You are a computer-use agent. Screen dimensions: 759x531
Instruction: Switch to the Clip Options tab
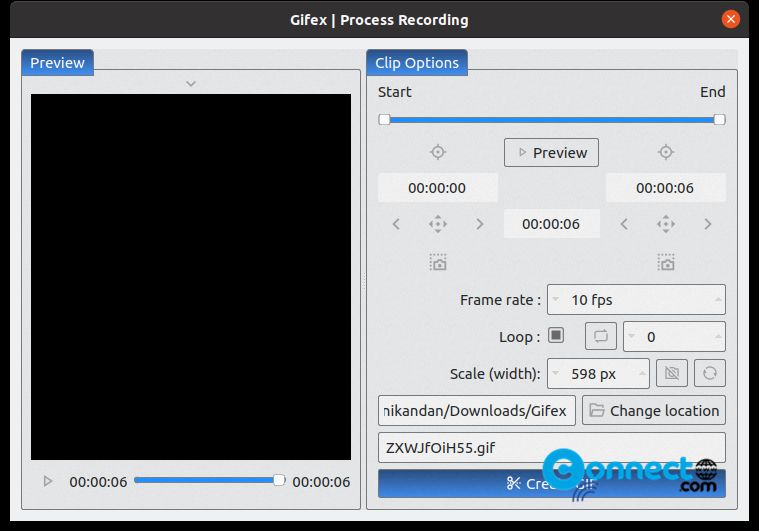[417, 62]
